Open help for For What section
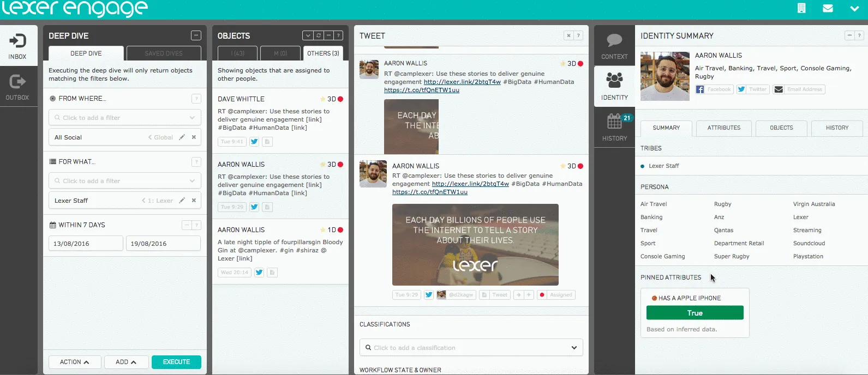This screenshot has height=375, width=868. tap(196, 162)
